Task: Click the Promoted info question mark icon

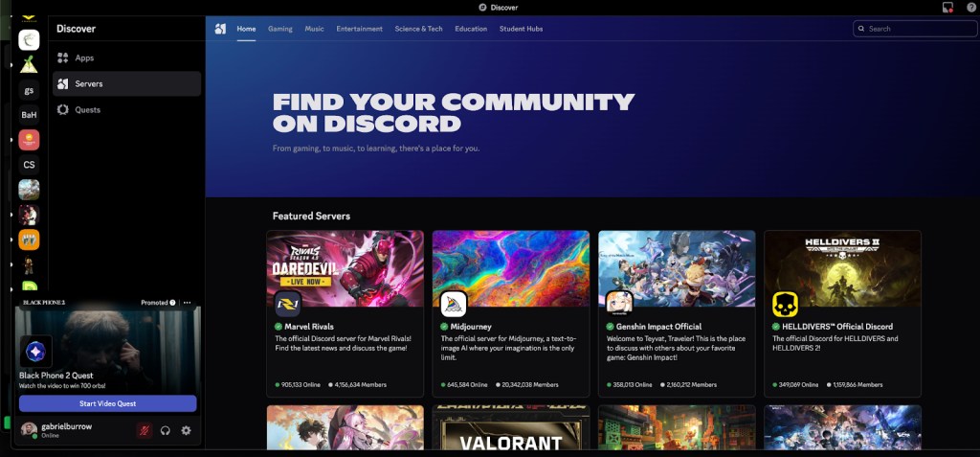Action: tap(173, 303)
